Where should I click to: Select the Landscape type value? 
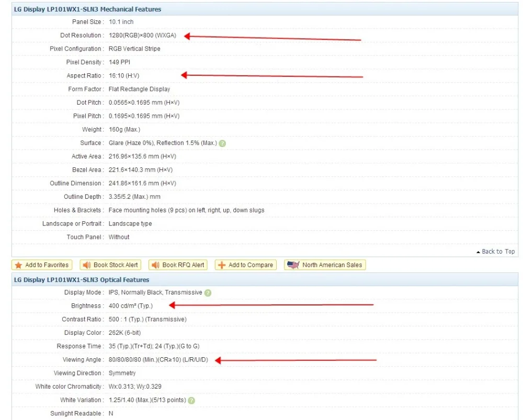point(130,224)
